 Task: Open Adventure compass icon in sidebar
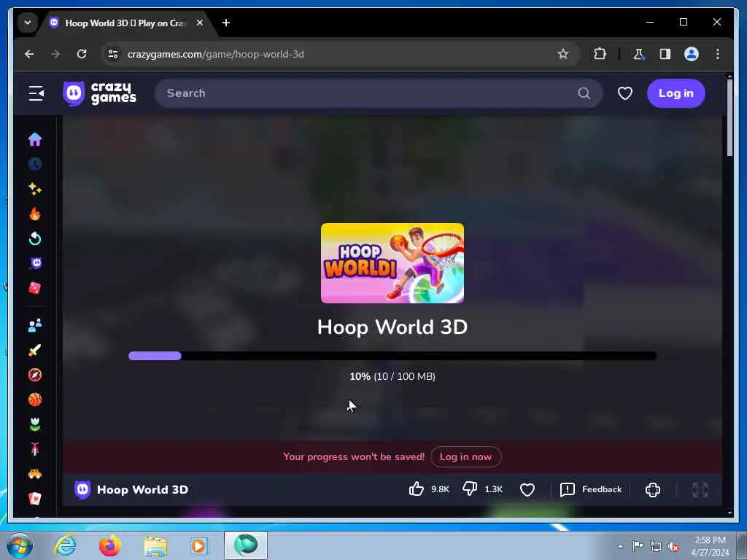[x=35, y=376]
